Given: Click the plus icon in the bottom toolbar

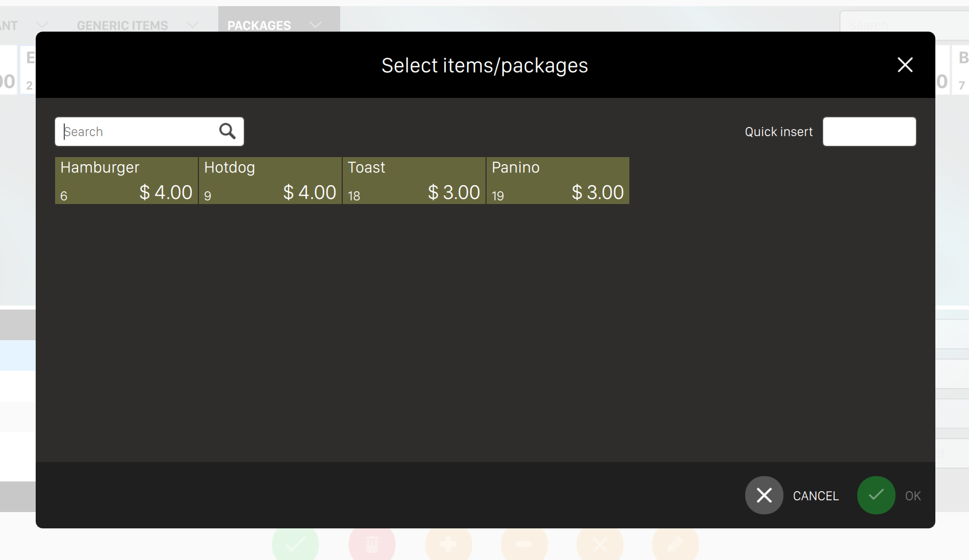Looking at the screenshot, I should tap(448, 544).
